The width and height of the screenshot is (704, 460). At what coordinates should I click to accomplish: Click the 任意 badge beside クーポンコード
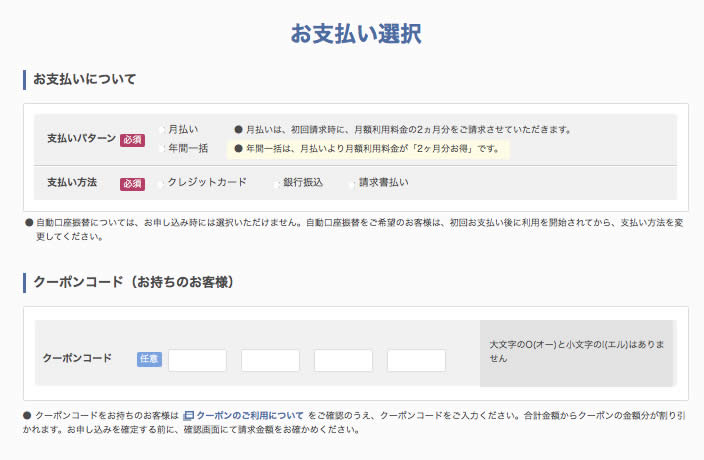149,359
